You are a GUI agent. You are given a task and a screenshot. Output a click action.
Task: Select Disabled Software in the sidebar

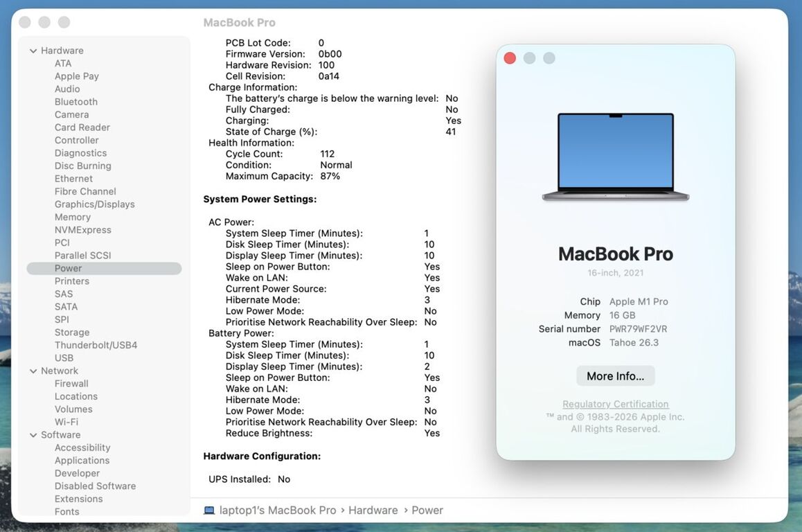(95, 486)
